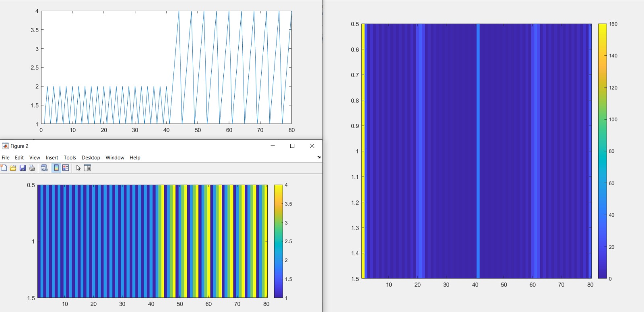Viewport: 644px width, 312px height.
Task: Save Figure 2 with the floppy disk icon
Action: (23, 168)
